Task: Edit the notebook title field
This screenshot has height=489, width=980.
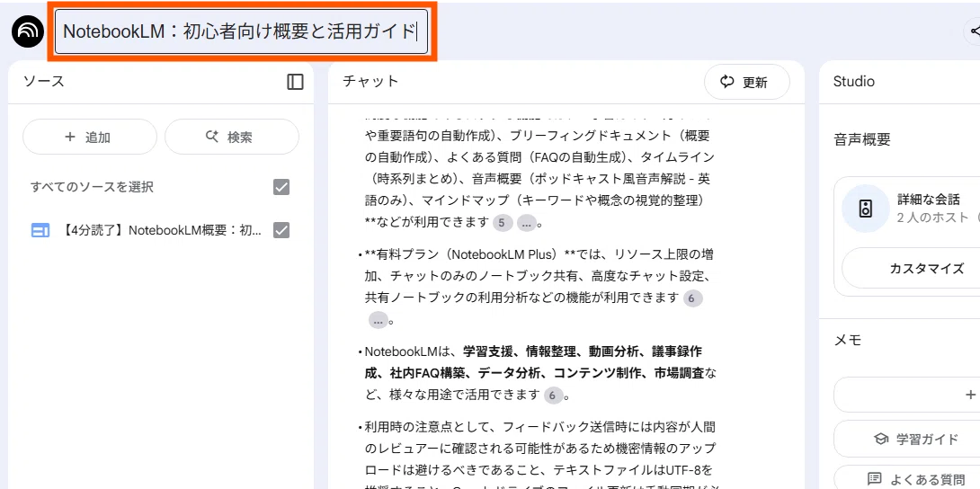Action: [241, 31]
